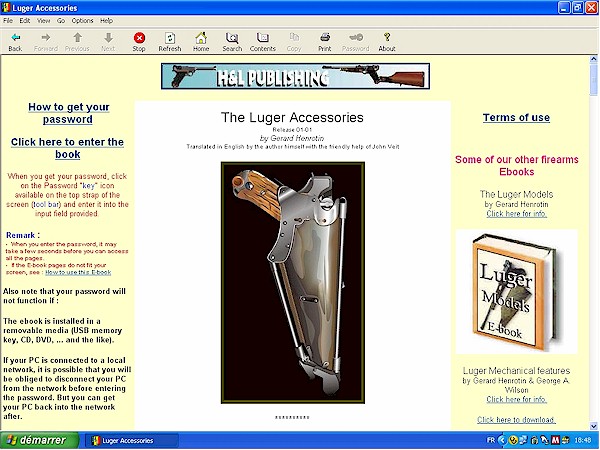This screenshot has width=600, height=450.
Task: Print the current page
Action: (325, 37)
